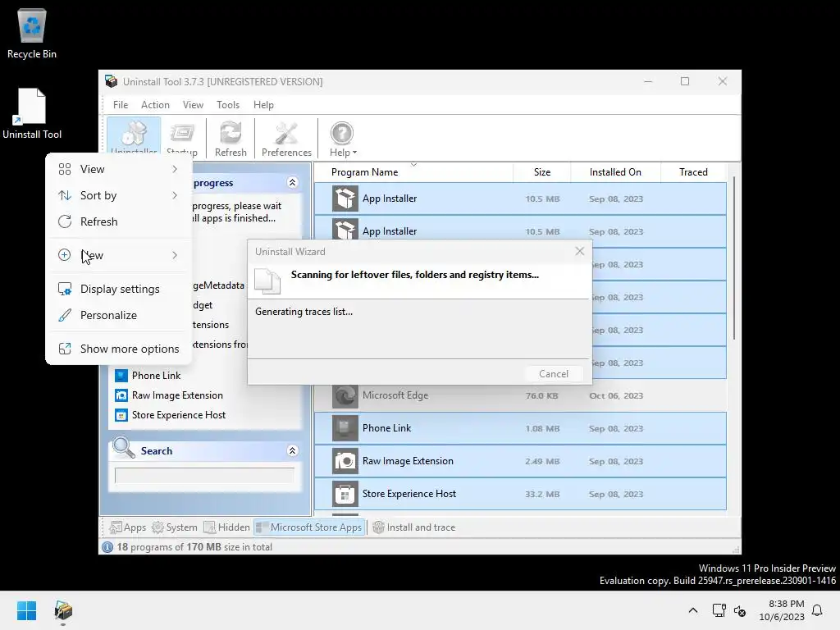
Task: Open the View menu in menu bar
Action: click(193, 105)
